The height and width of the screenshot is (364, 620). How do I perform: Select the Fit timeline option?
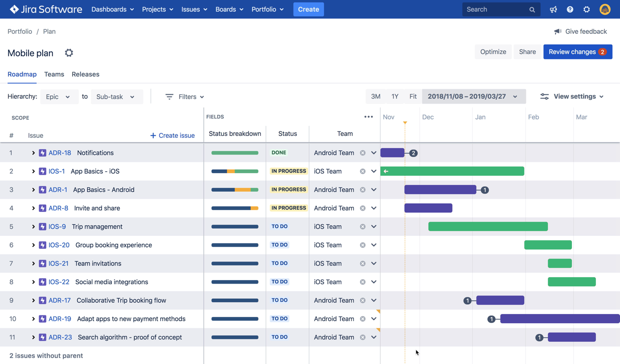[413, 97]
